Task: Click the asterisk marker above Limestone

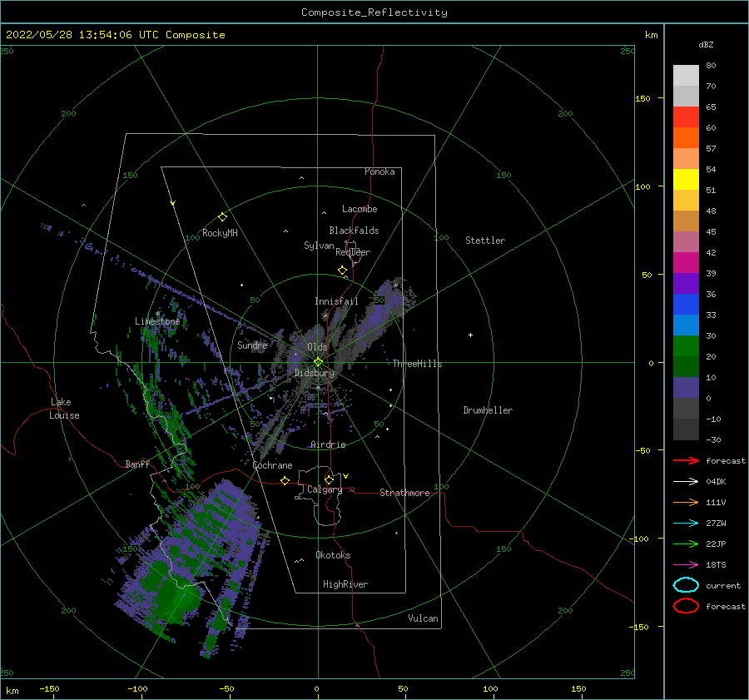Action: pos(157,314)
